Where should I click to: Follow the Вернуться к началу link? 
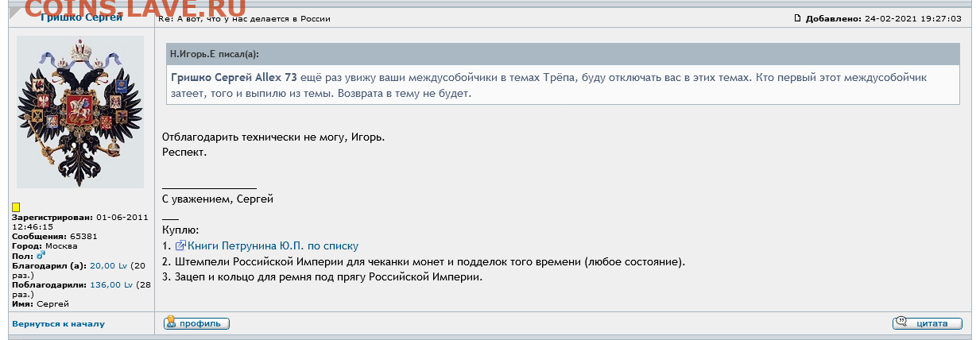coord(58,323)
